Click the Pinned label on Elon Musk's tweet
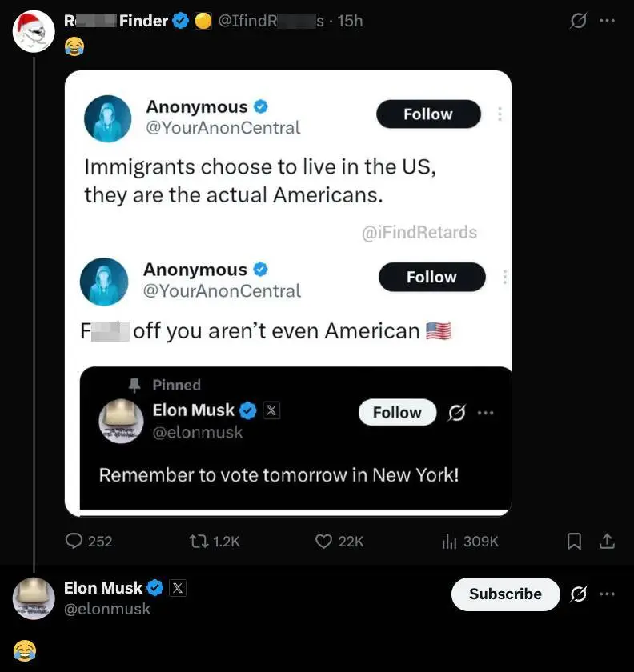This screenshot has height=672, width=634. tap(176, 385)
